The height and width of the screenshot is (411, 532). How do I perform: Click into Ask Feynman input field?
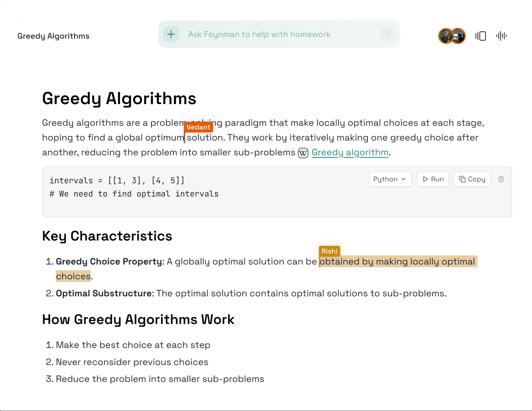279,34
